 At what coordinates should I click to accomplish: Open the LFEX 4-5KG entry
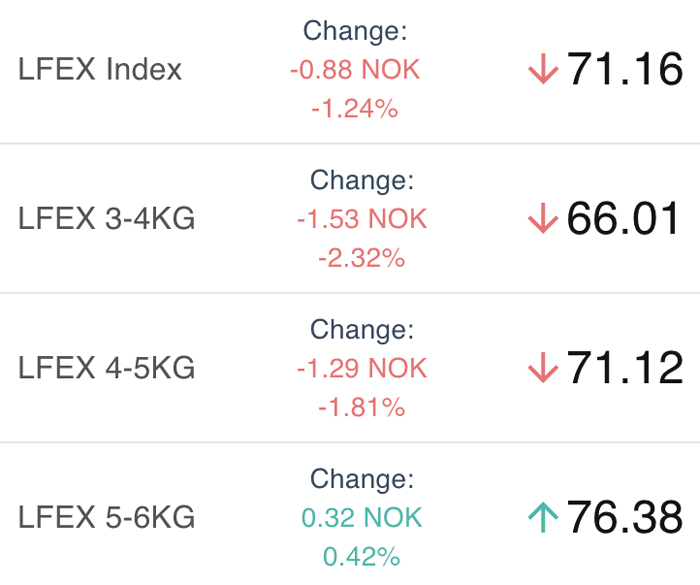point(106,368)
